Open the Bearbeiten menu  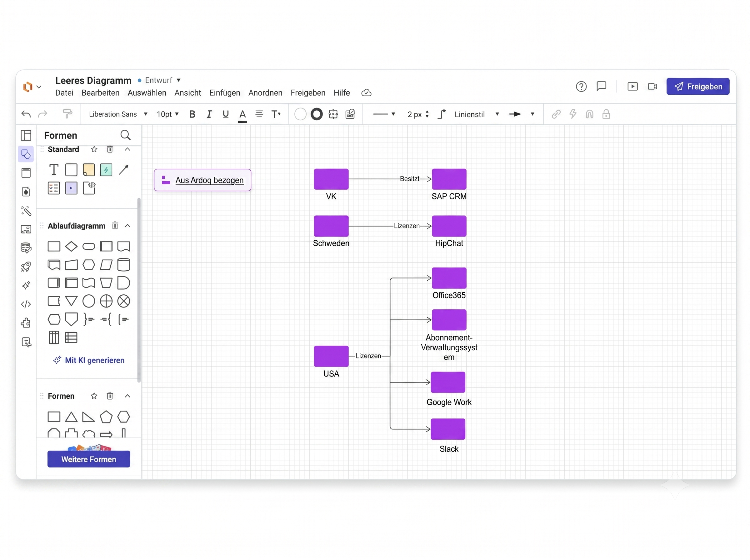(100, 93)
